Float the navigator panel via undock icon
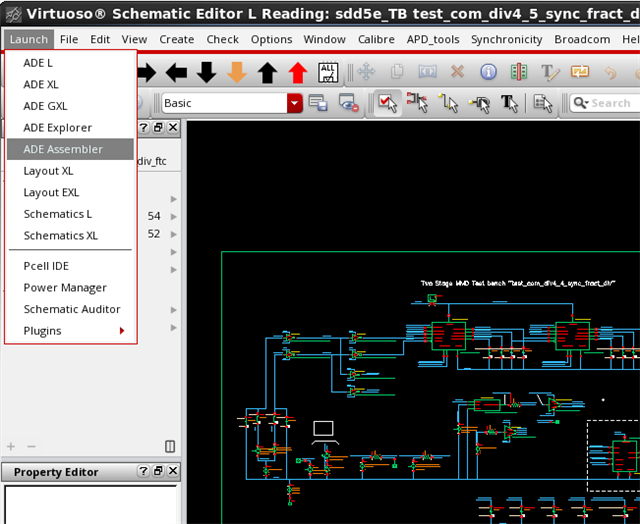 (x=158, y=127)
